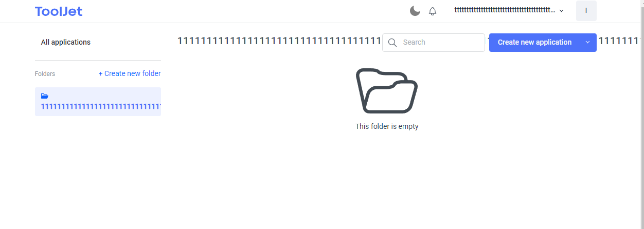Toggle dark mode with the moon icon

[x=415, y=11]
